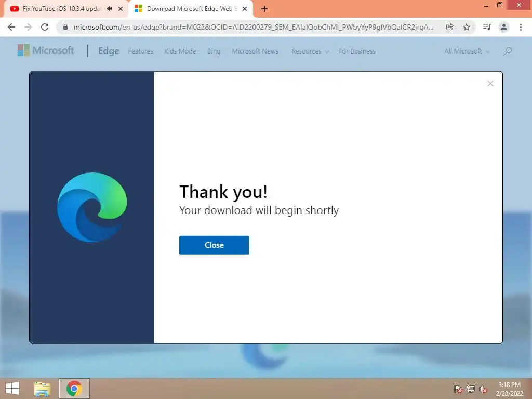Screen dimensions: 532x399
Task: Click the Chrome forward arrow
Action: [x=28, y=27]
